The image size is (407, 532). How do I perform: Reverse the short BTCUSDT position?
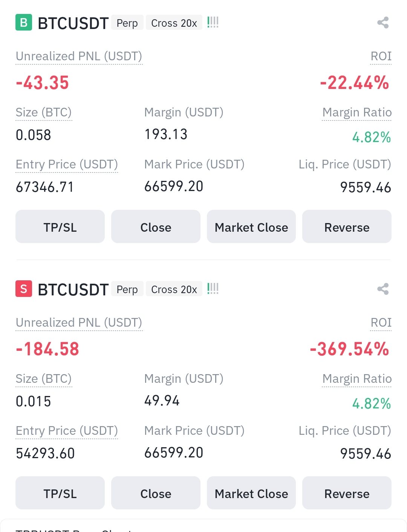(x=347, y=493)
